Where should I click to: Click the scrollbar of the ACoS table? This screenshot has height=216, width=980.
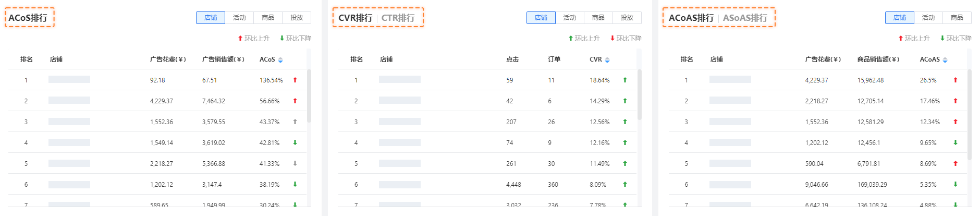pos(309,96)
